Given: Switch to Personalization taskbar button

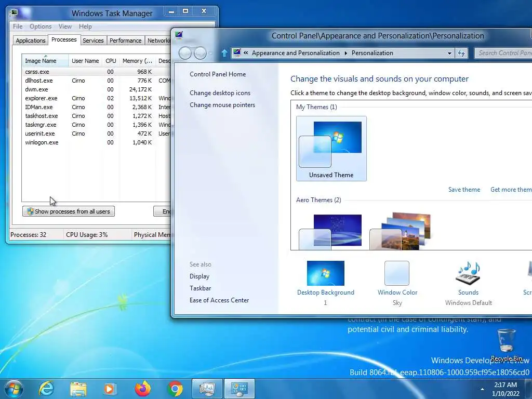Looking at the screenshot, I should (x=239, y=389).
